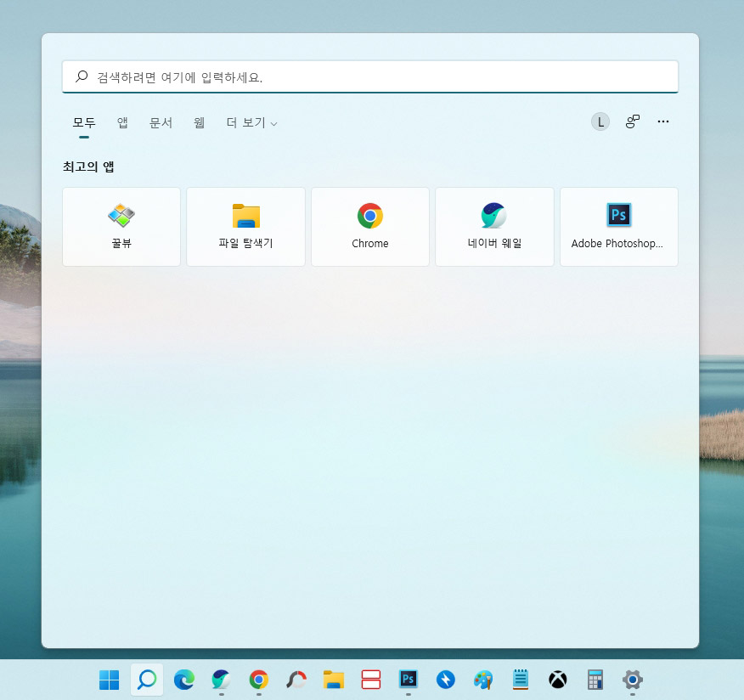Click the search input field at the top

click(x=369, y=76)
